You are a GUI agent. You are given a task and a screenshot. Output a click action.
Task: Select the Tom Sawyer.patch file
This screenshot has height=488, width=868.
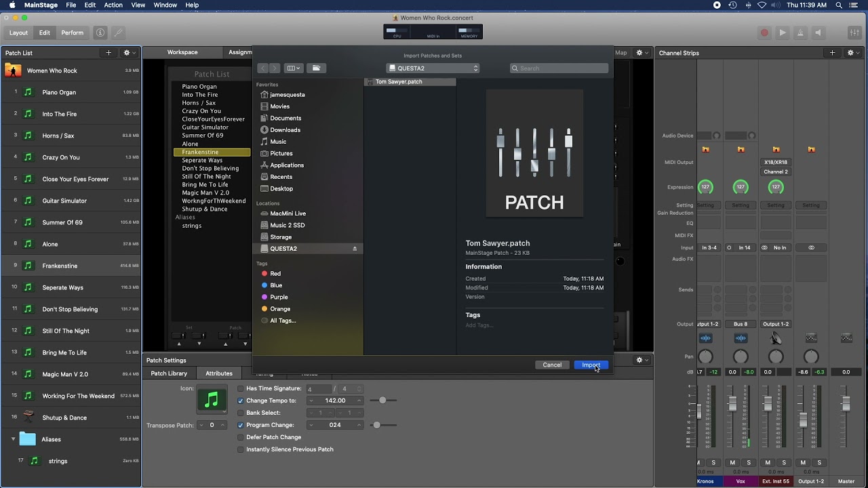coord(410,81)
